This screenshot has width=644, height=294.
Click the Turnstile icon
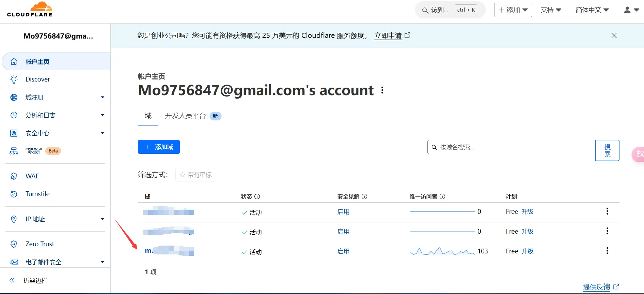[x=14, y=194]
